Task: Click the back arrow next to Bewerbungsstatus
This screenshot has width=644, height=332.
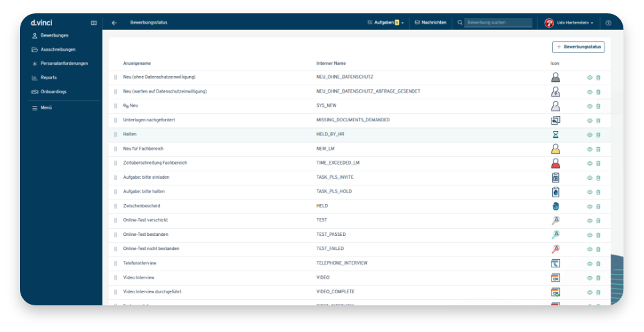Action: click(114, 23)
